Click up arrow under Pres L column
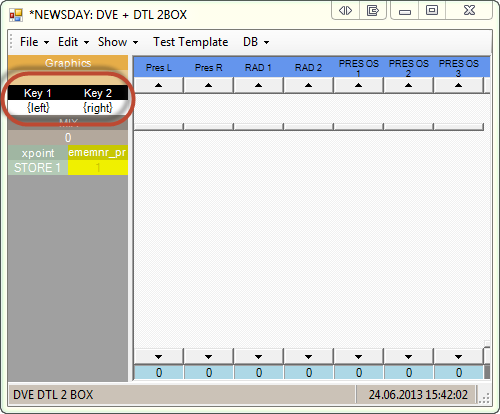Image resolution: width=500 pixels, height=414 pixels. tap(158, 85)
